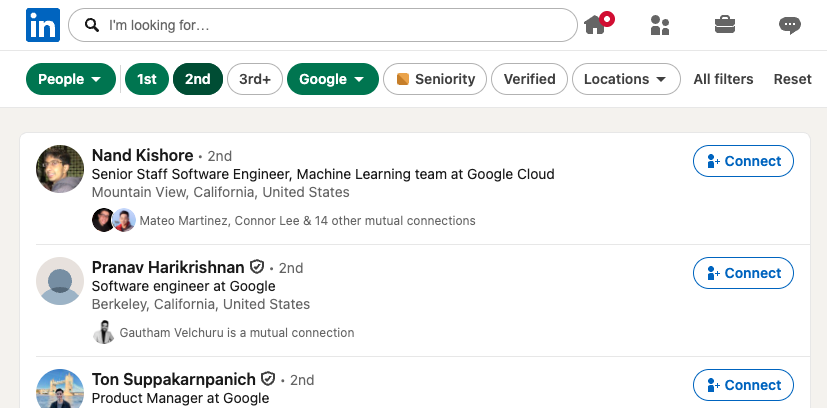
Task: Click "Product Manager at Google" headline
Action: coord(180,398)
